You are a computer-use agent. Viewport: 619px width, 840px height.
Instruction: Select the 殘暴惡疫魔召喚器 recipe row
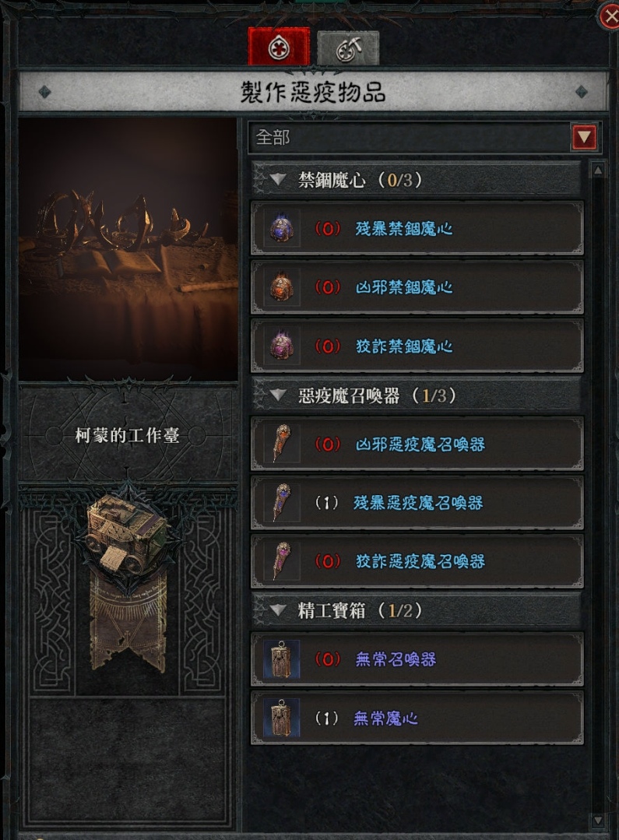pos(417,502)
